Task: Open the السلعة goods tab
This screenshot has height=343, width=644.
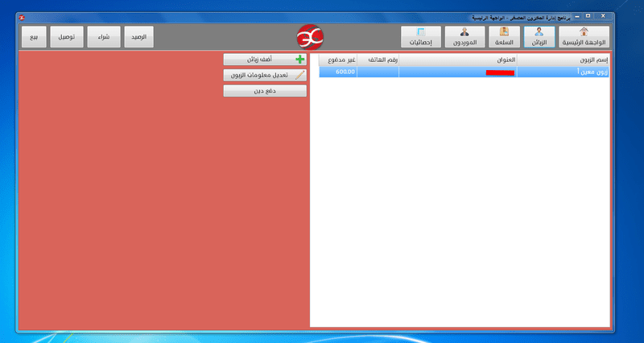Action: tap(504, 37)
